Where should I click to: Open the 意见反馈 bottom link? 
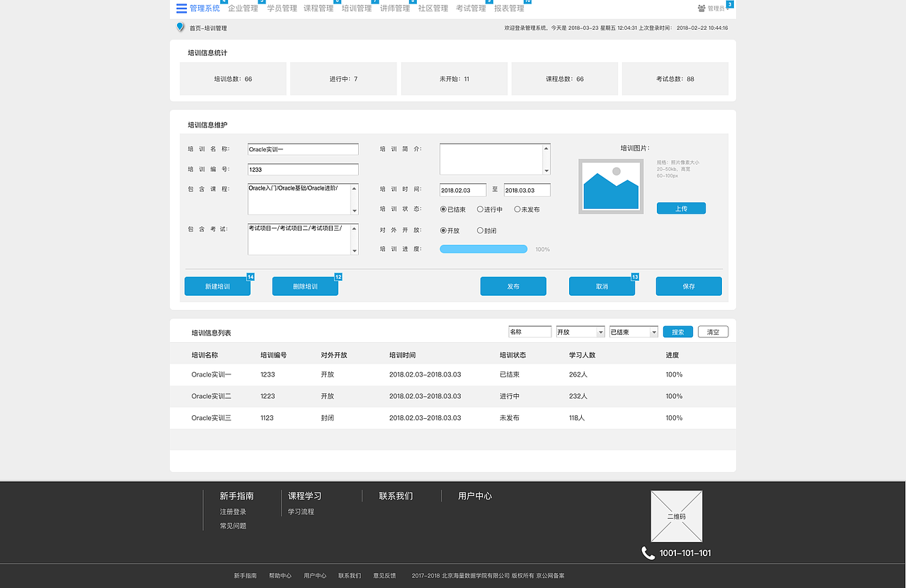coord(385,576)
